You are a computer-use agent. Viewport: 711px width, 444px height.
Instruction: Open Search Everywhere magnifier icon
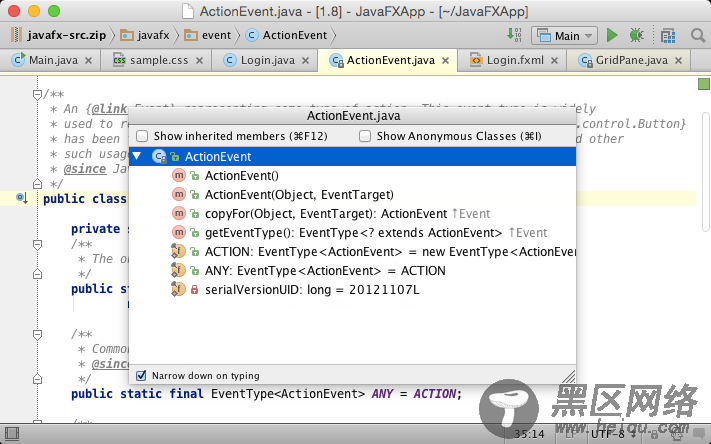tap(698, 35)
